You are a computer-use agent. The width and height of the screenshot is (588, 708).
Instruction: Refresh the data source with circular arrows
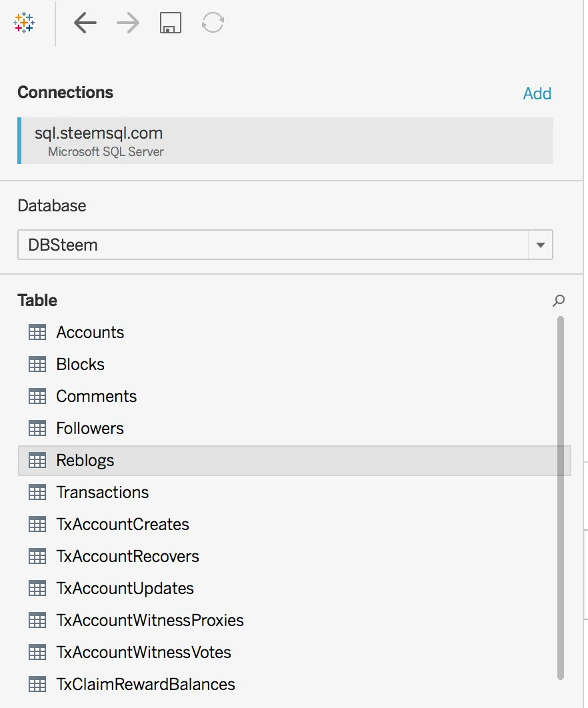point(213,23)
